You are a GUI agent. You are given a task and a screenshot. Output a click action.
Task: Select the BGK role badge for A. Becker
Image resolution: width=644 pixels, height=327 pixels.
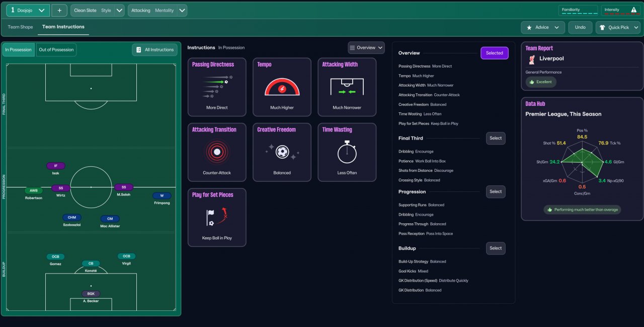coord(91,294)
